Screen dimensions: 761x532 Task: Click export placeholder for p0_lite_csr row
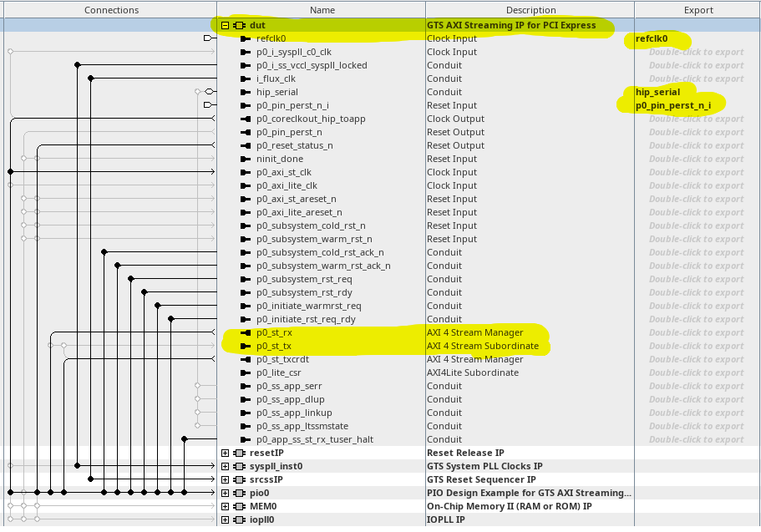pyautogui.click(x=696, y=372)
